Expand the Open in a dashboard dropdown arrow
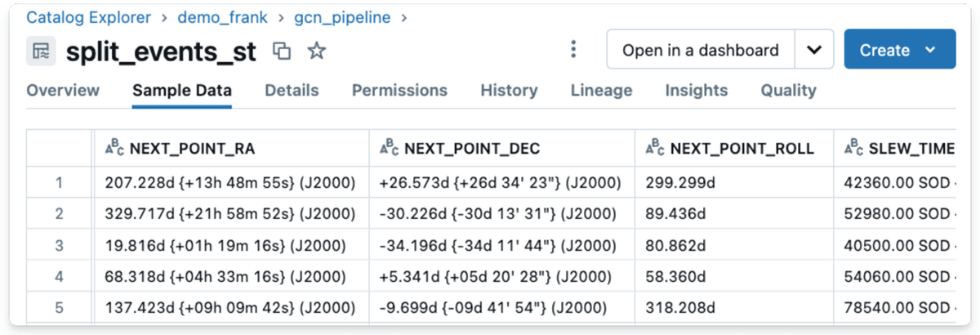Screen dimensions: 980x335 [x=813, y=50]
